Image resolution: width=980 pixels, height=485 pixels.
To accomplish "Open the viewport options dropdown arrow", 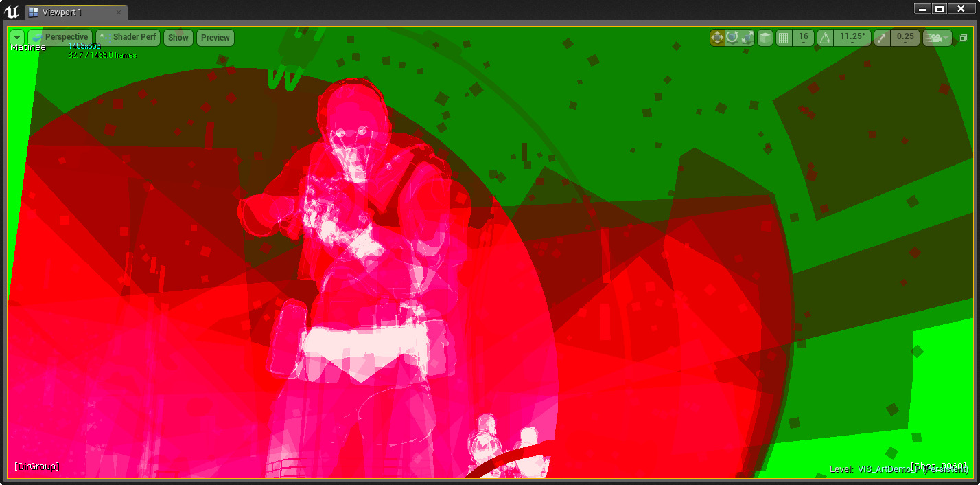I will coord(16,38).
